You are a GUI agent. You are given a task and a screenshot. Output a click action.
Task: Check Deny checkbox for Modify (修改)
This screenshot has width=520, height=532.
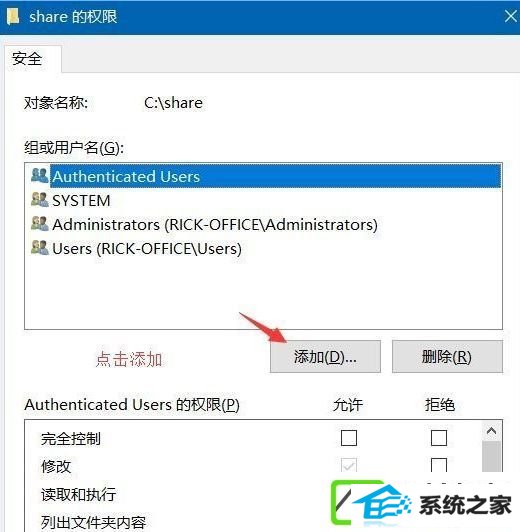439,465
